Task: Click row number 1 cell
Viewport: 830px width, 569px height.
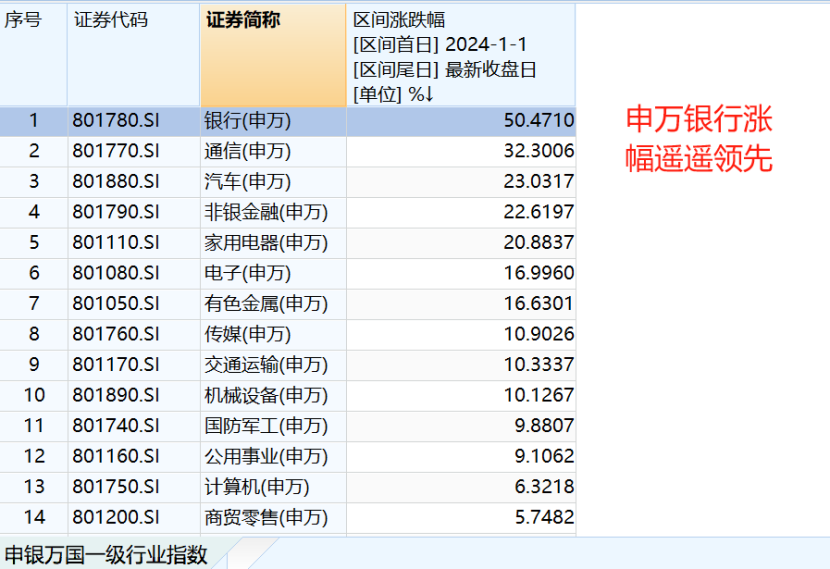Action: pos(33,121)
